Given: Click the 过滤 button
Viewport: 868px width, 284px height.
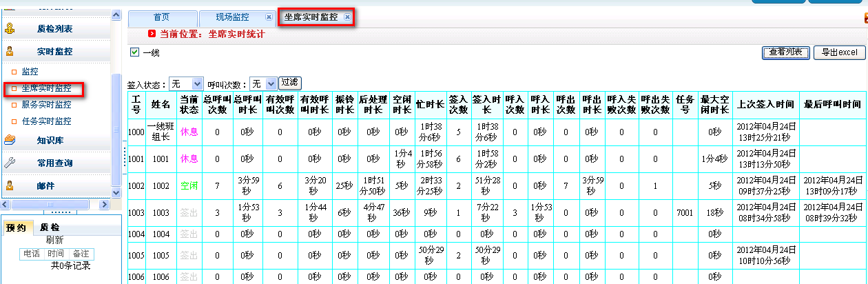Looking at the screenshot, I should [x=289, y=83].
